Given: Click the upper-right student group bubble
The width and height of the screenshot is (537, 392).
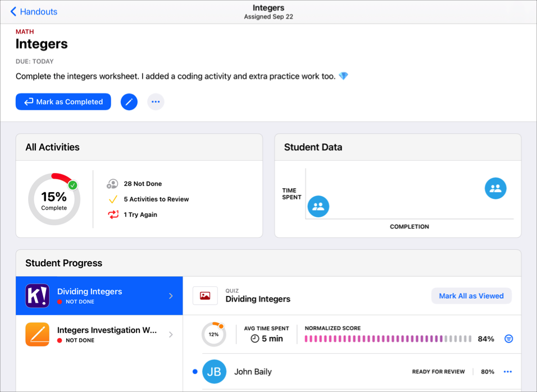Looking at the screenshot, I should (x=495, y=188).
